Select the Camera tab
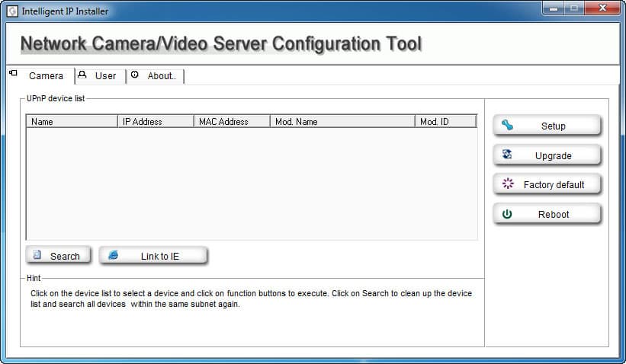 click(41, 75)
